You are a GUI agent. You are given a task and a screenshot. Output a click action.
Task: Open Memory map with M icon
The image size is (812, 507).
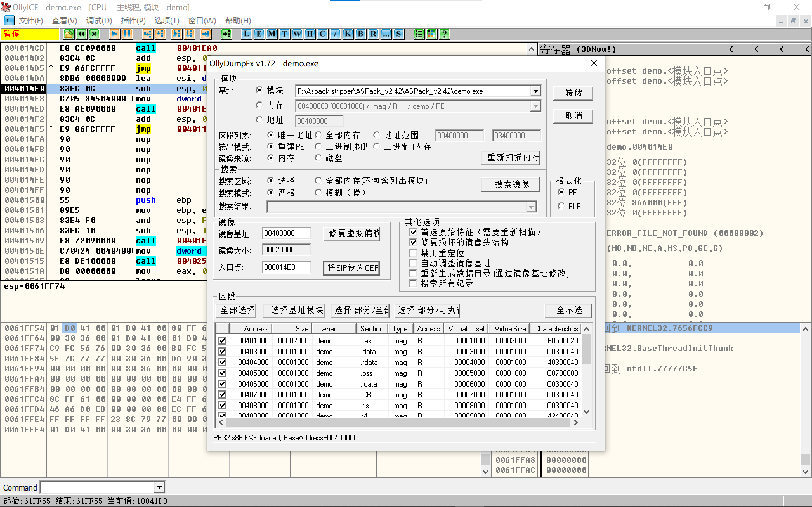click(272, 34)
